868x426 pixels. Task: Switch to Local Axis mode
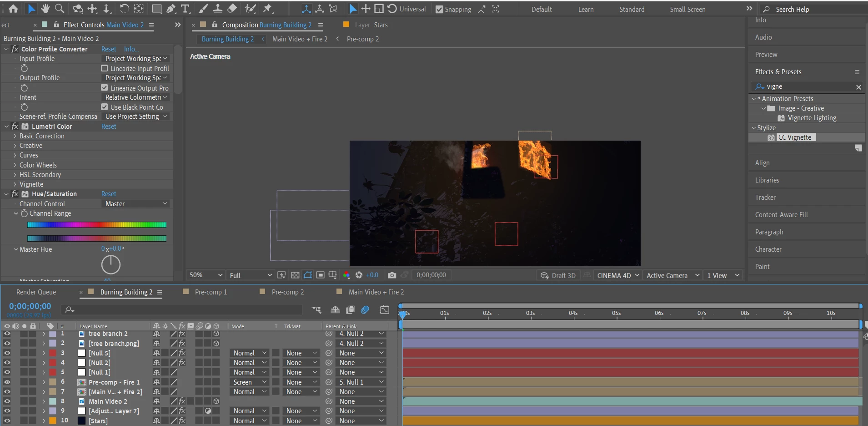(306, 9)
